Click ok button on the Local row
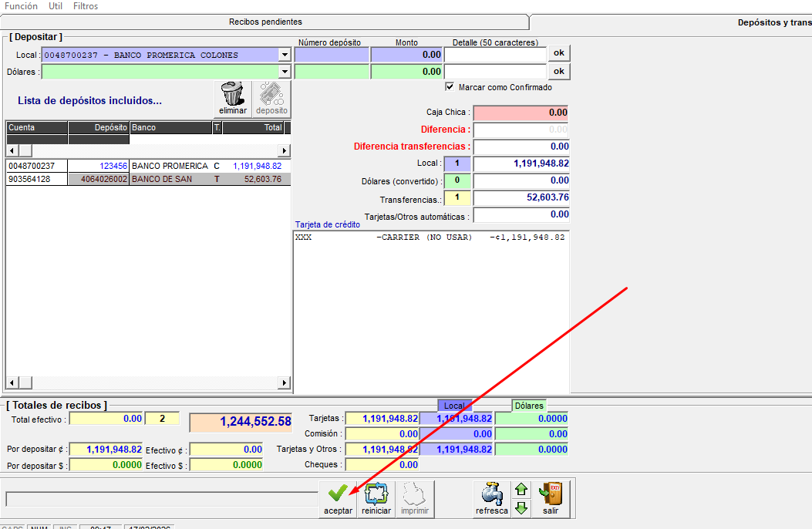The width and height of the screenshot is (812, 529). tap(559, 53)
